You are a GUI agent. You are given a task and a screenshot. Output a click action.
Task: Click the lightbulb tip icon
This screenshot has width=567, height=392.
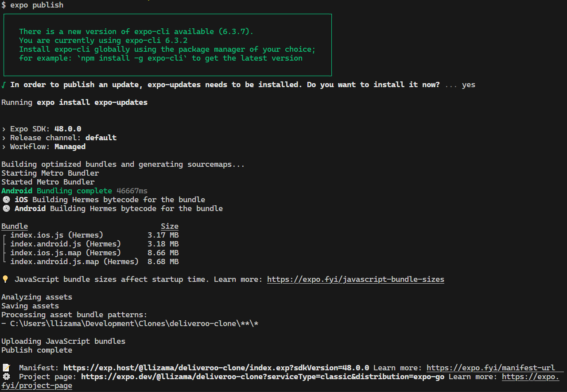point(5,279)
